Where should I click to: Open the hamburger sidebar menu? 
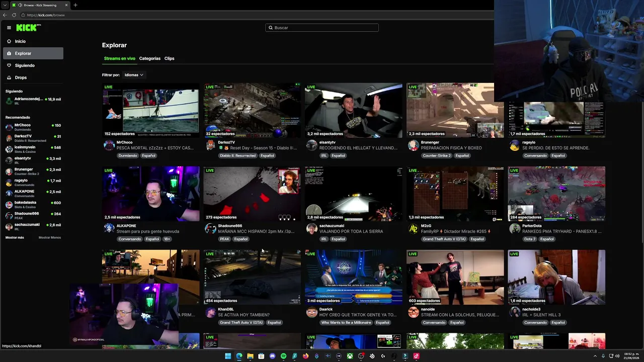point(9,28)
